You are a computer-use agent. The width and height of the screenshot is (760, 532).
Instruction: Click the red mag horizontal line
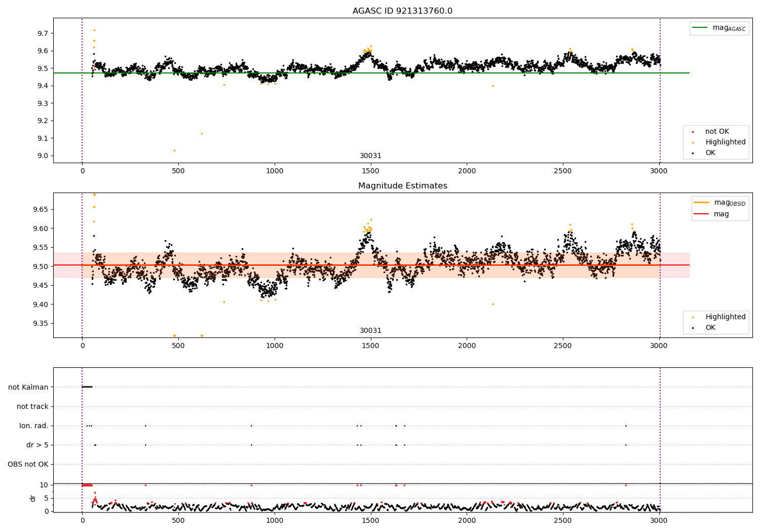371,265
